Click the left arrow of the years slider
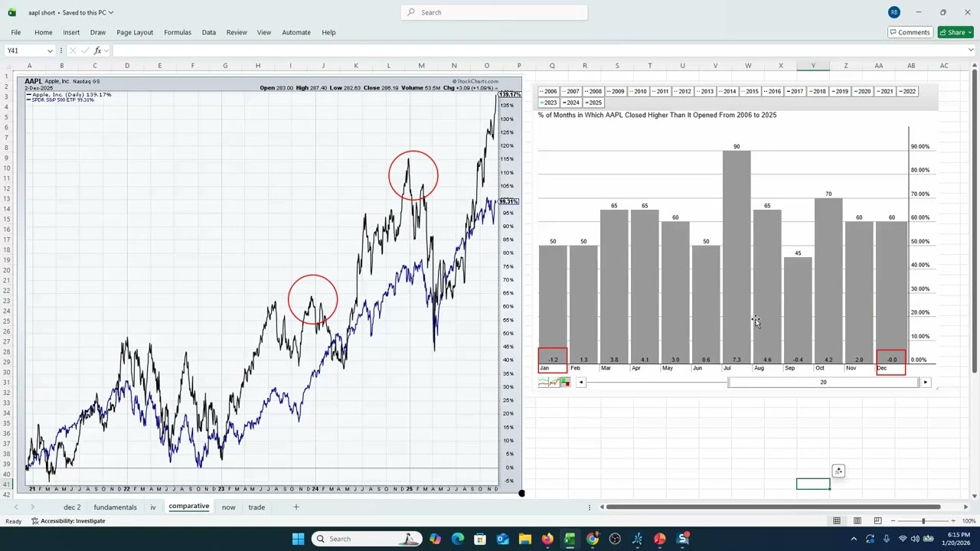The height and width of the screenshot is (551, 980). click(581, 383)
